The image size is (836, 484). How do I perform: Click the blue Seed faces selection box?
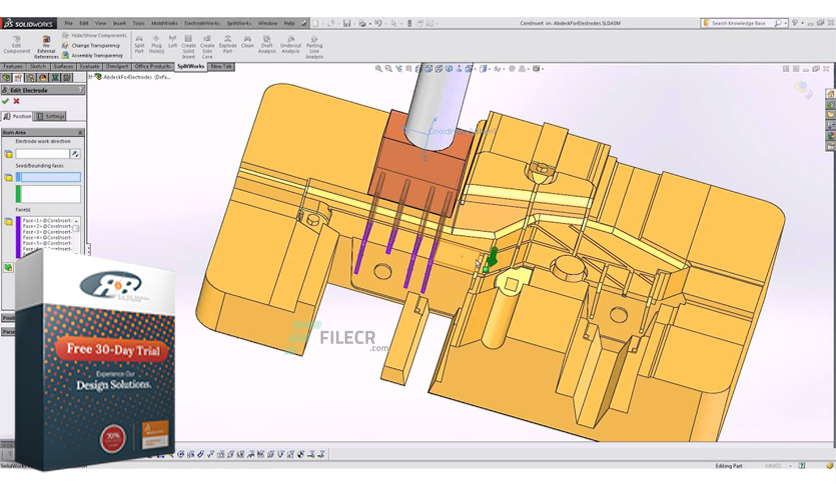(49, 177)
